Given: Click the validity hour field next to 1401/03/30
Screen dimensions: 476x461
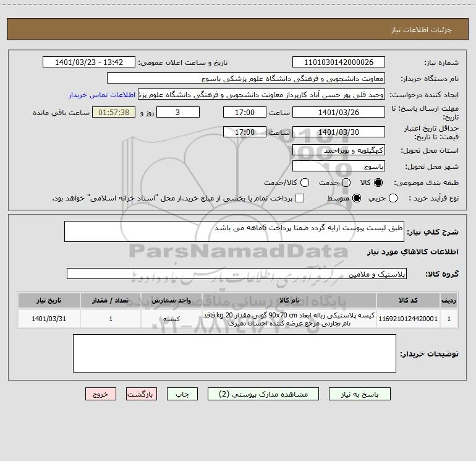Looking at the screenshot, I should tap(245, 132).
